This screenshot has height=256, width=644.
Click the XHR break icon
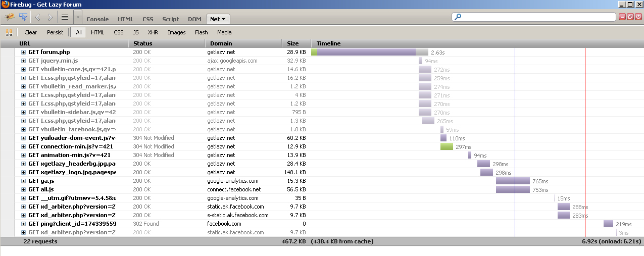pos(9,32)
